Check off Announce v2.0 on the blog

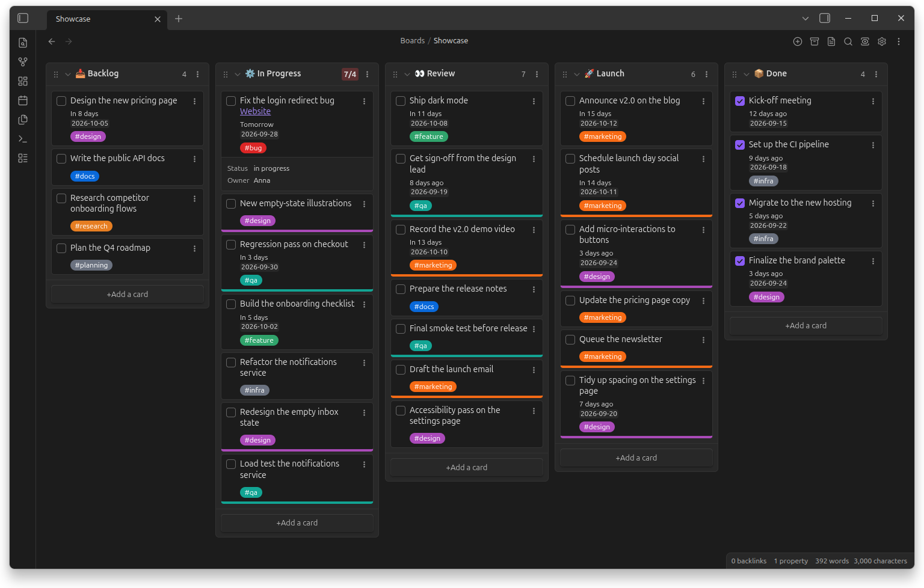tap(570, 101)
